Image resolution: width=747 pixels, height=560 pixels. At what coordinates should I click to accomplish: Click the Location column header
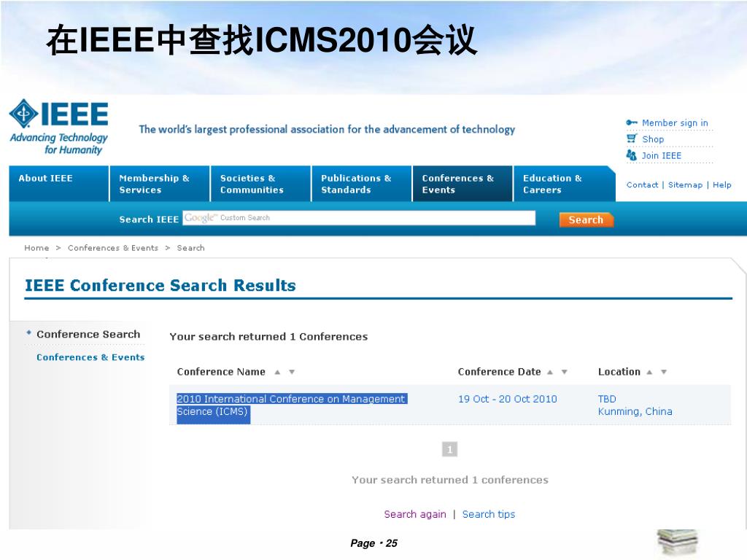pyautogui.click(x=619, y=372)
